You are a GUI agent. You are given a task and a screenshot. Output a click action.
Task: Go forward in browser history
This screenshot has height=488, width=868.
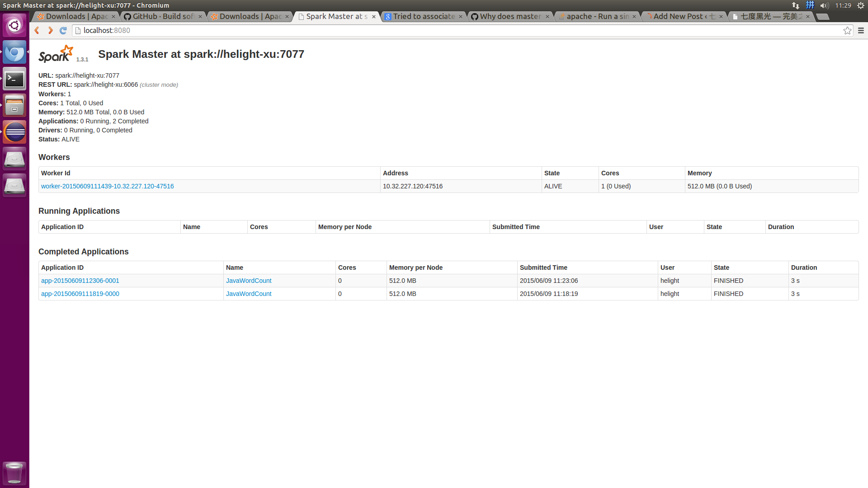click(x=50, y=30)
